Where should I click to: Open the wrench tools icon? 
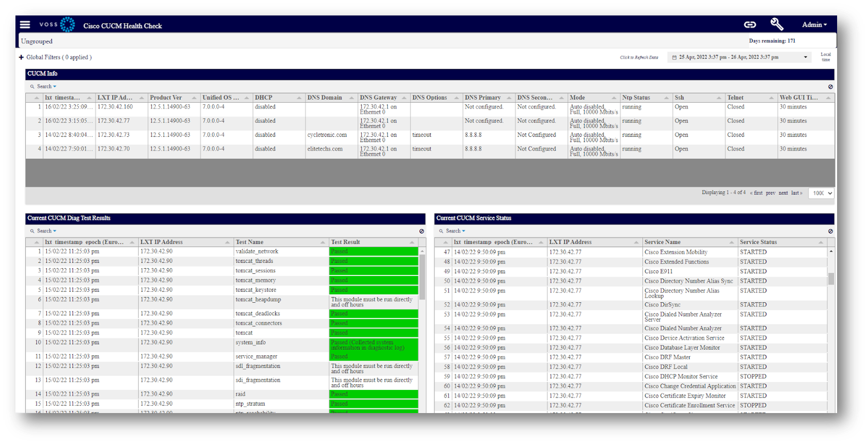click(777, 24)
